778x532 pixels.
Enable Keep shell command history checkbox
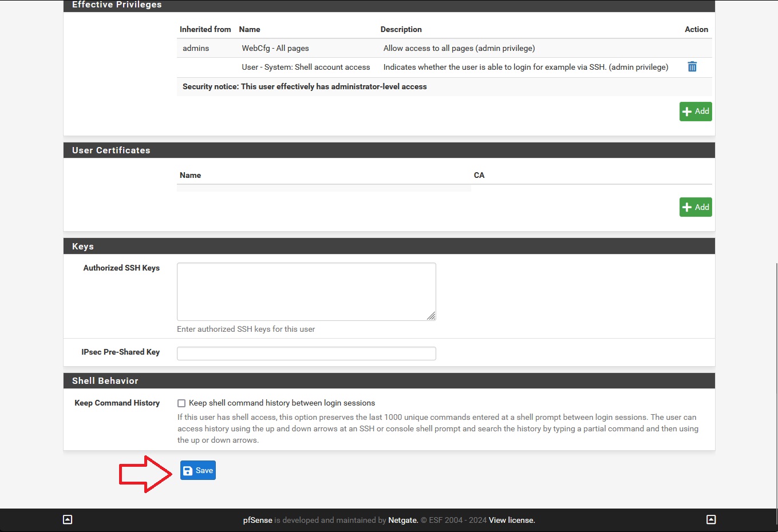coord(181,403)
